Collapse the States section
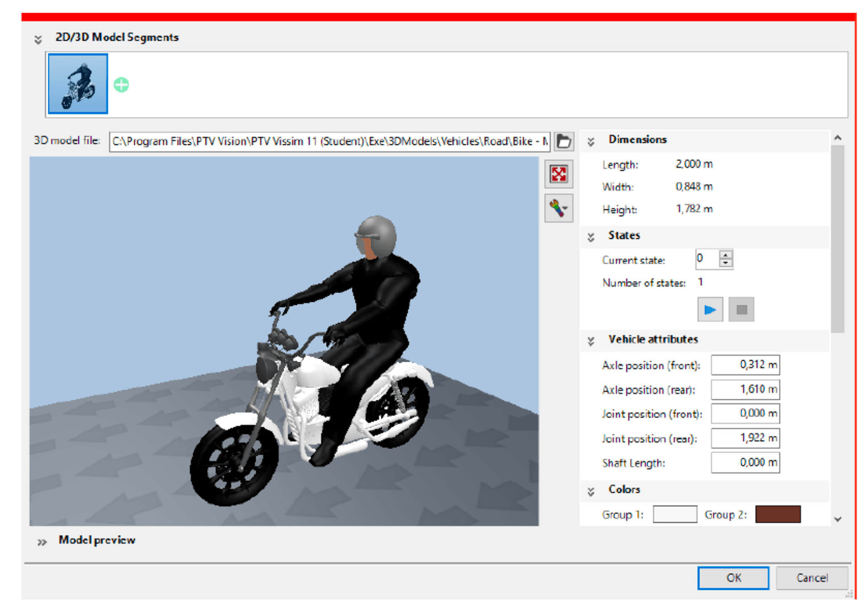868x614 pixels. pos(591,237)
